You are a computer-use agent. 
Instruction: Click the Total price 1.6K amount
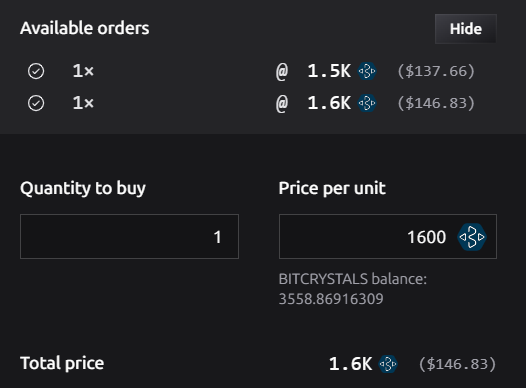tap(350, 364)
